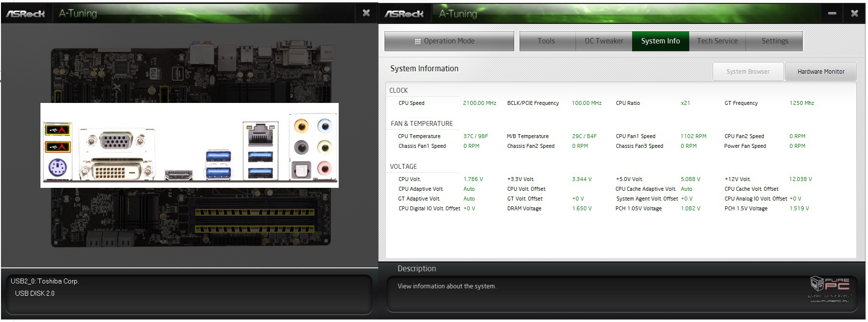This screenshot has height=322, width=868.
Task: Click the System Information heading
Action: (424, 68)
